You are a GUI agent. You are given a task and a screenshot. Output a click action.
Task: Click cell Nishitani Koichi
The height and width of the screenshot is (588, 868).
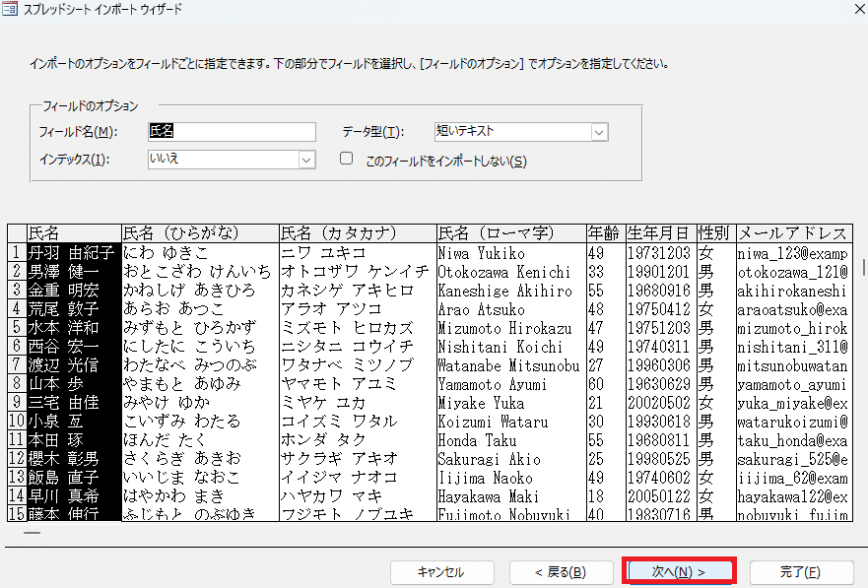click(511, 347)
